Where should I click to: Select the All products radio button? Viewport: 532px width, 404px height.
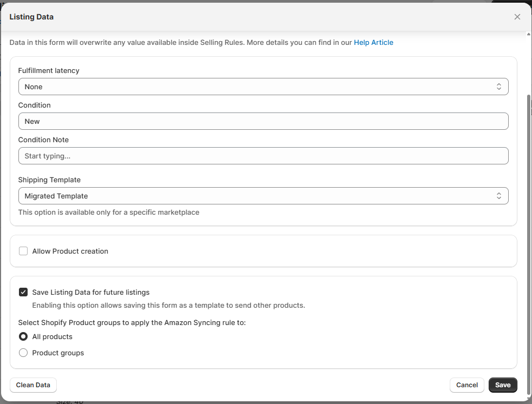[x=23, y=336]
